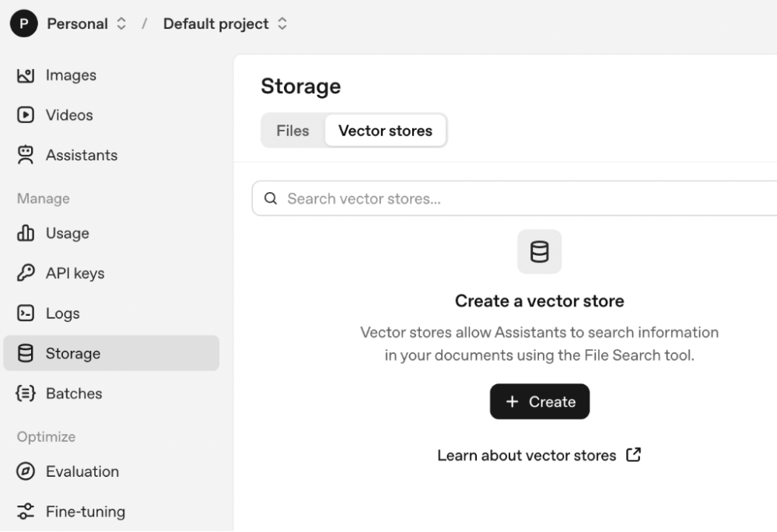Open the Assistants panel
This screenshot has height=532, width=777.
click(82, 155)
